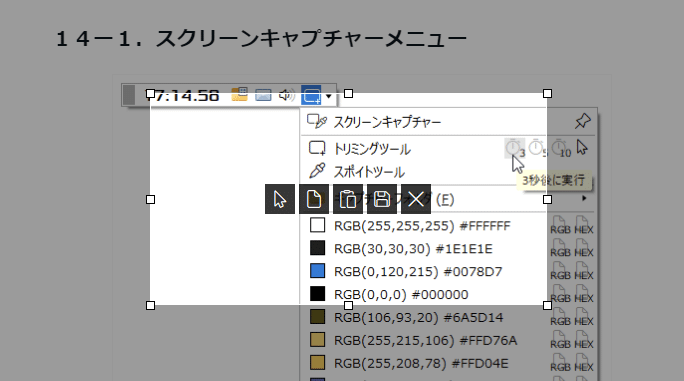Copy RGB value for the #FFD76A row
Viewport: 684px width, 381px height.
point(560,340)
